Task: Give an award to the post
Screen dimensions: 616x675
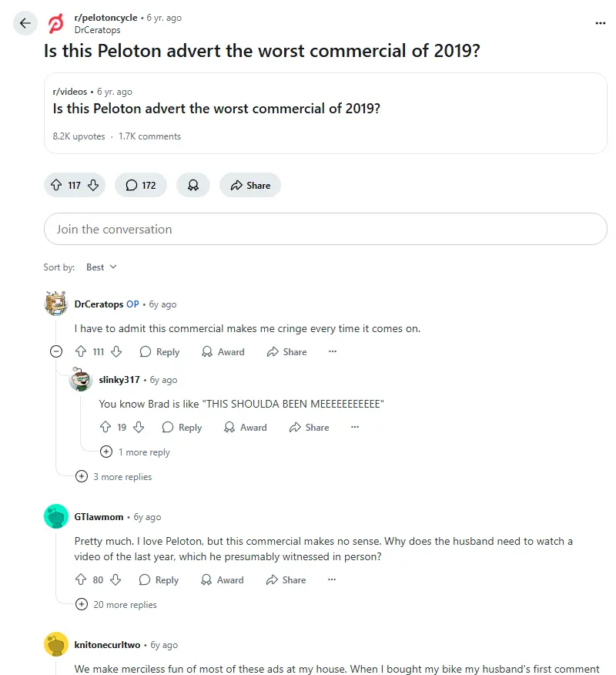Action: coord(193,185)
